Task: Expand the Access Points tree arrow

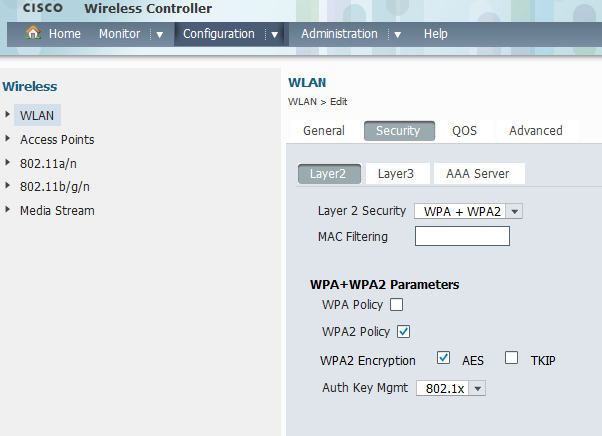Action: coord(7,138)
